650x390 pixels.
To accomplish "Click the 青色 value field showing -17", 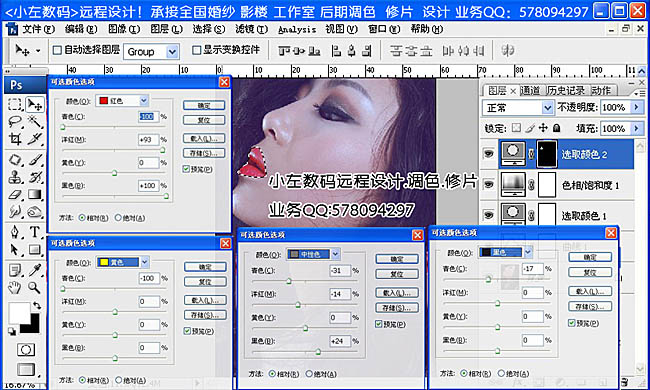I will 532,269.
